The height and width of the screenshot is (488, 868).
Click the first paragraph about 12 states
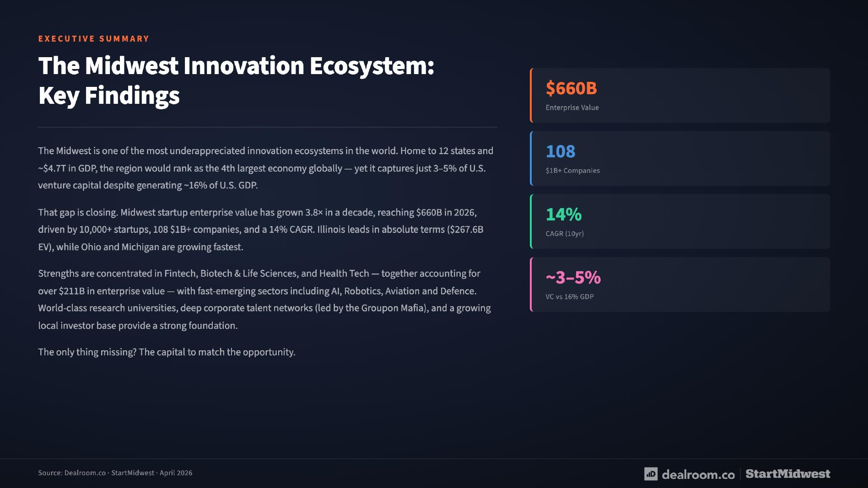(x=266, y=168)
